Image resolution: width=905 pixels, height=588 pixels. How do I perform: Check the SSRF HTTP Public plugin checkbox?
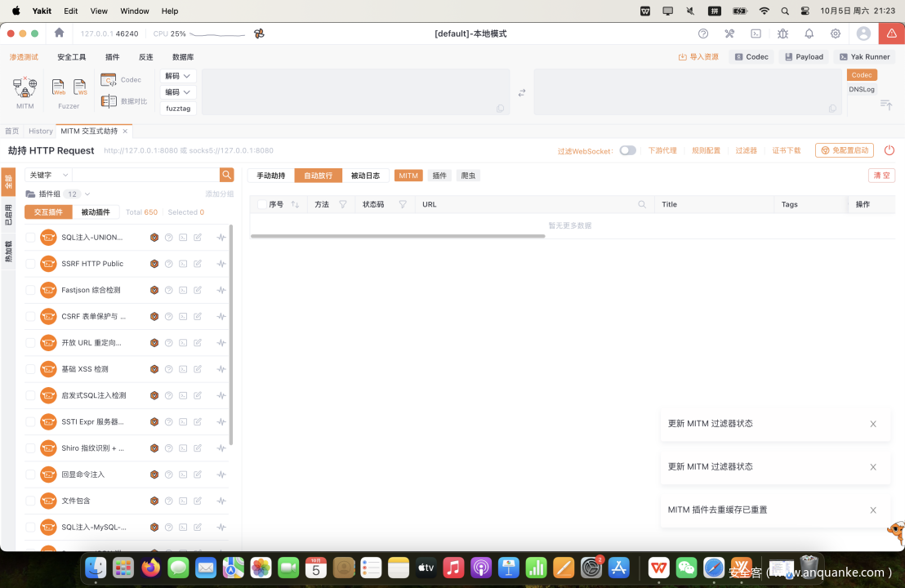30,264
